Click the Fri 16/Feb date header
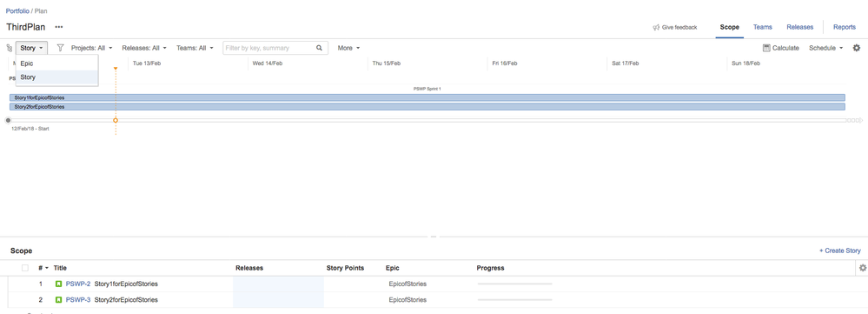Image resolution: width=868 pixels, height=314 pixels. [505, 63]
